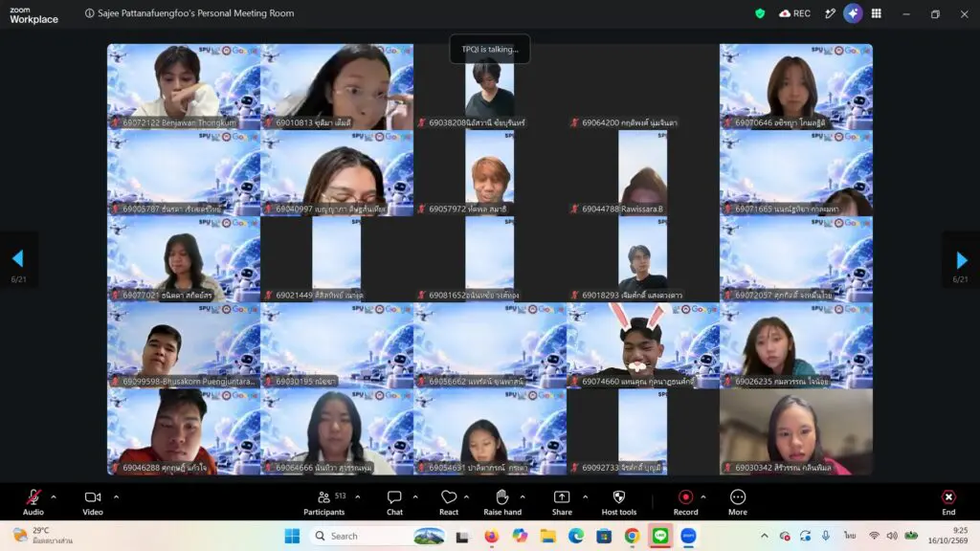Open Firefox from the taskbar

[491, 536]
